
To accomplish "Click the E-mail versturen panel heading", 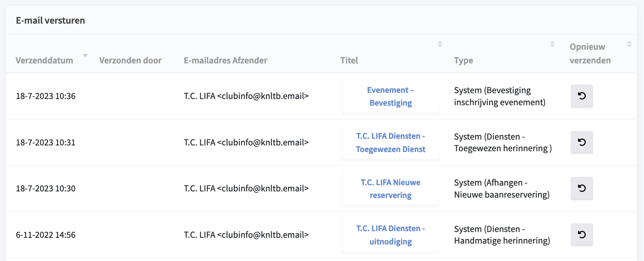I will pos(50,20).
